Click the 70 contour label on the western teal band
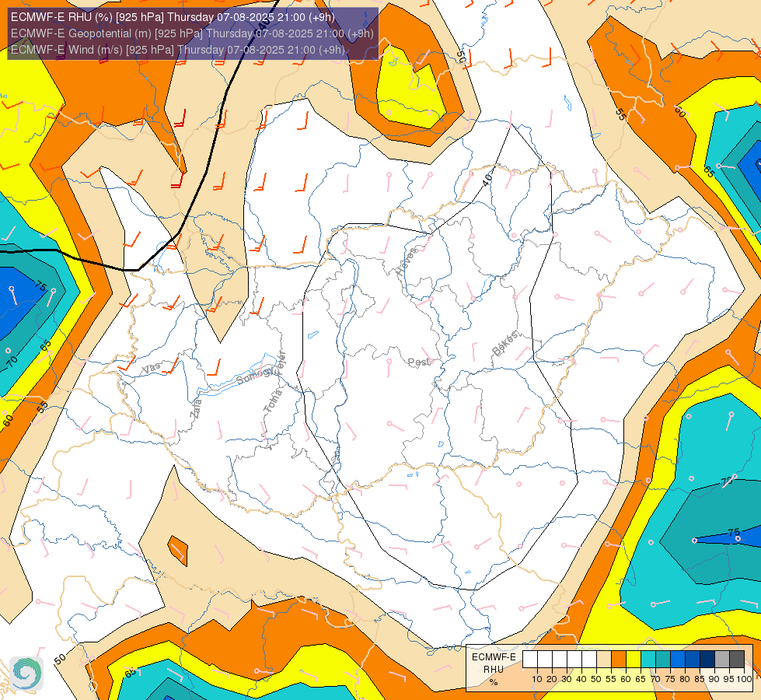 point(12,361)
